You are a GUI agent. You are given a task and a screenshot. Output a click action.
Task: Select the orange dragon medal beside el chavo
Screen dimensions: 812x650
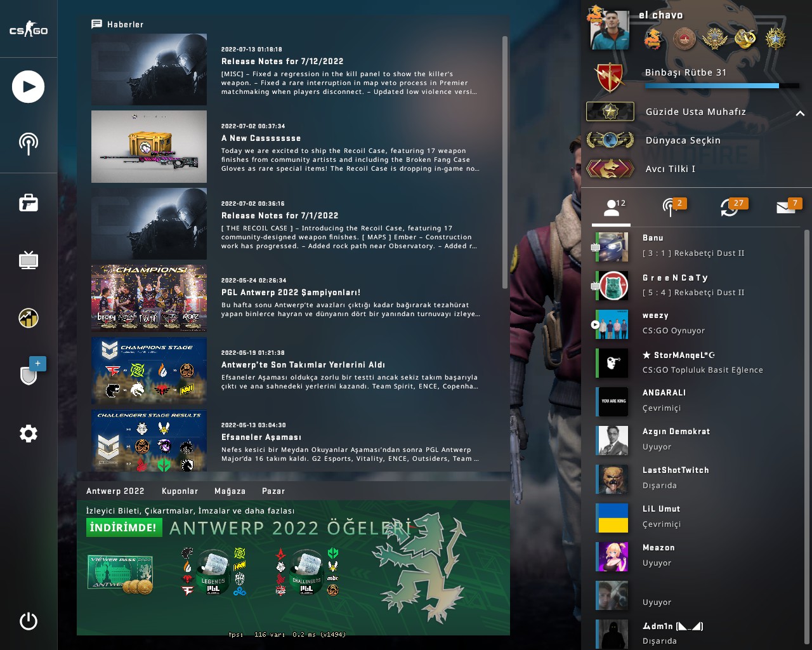654,39
